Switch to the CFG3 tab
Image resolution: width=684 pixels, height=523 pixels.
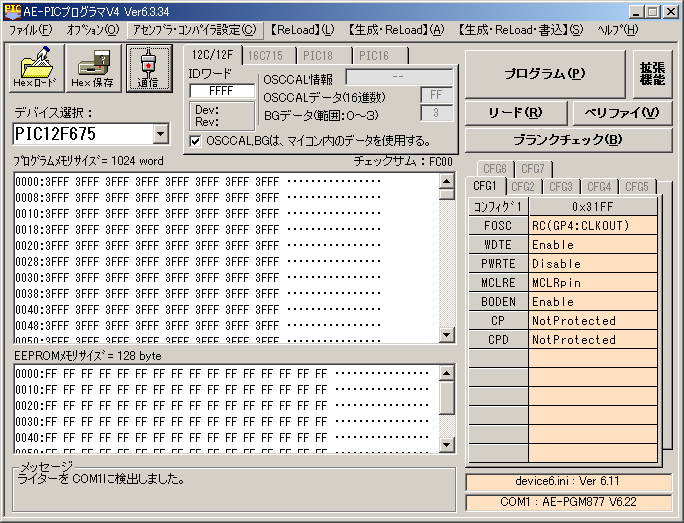(x=561, y=187)
